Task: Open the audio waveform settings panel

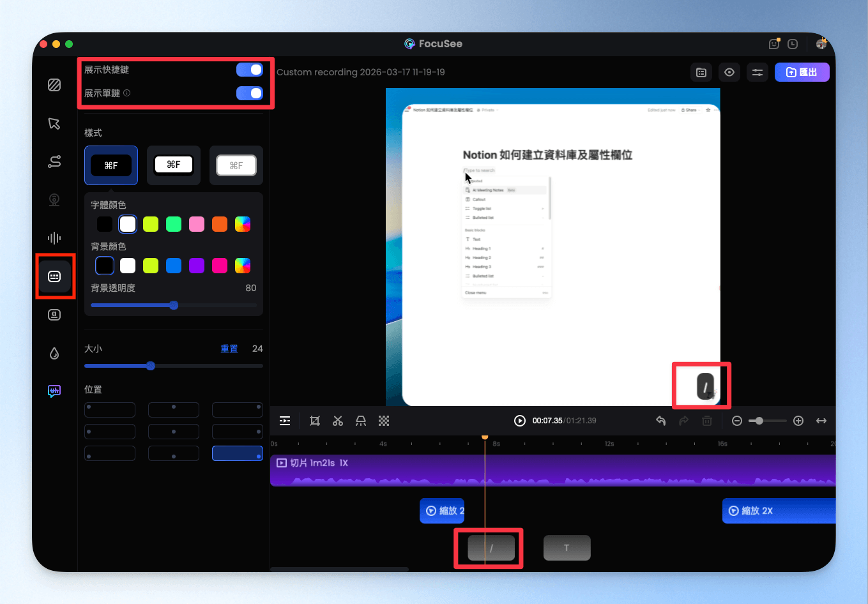Action: 54,238
